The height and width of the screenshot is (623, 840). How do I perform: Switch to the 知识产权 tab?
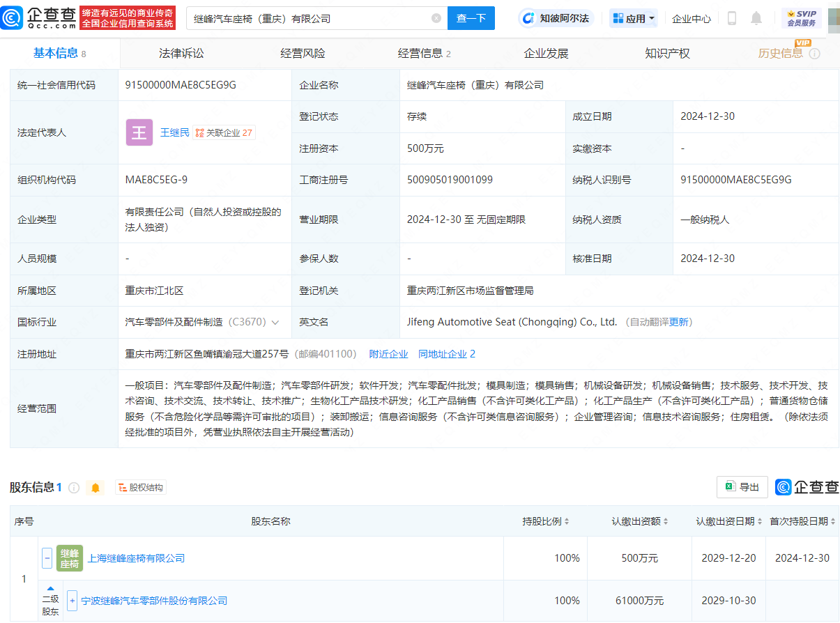click(x=667, y=54)
